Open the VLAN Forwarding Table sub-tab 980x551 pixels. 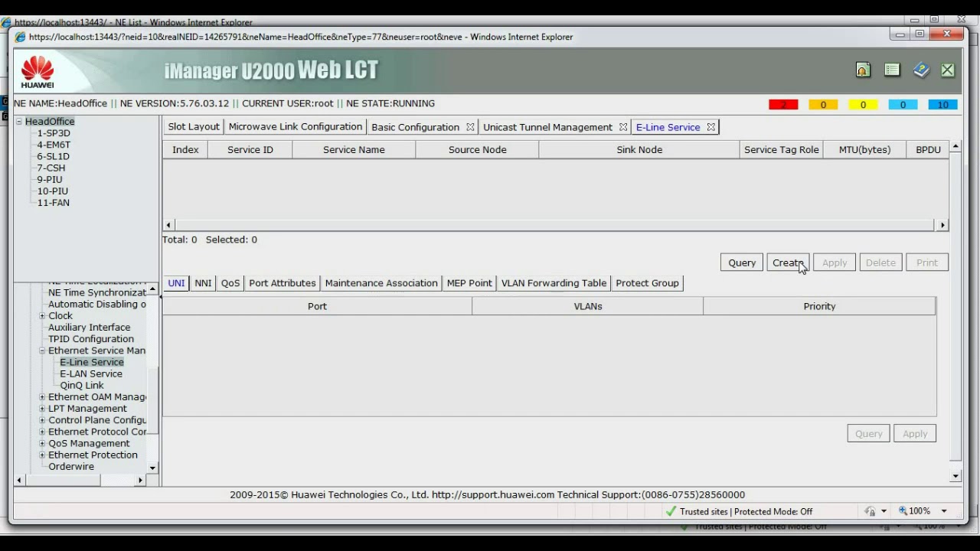(554, 283)
